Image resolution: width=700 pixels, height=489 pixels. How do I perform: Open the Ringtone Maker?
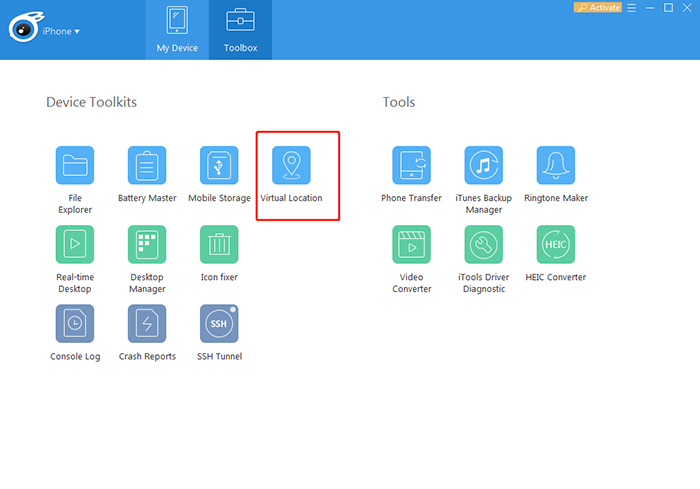pyautogui.click(x=555, y=165)
